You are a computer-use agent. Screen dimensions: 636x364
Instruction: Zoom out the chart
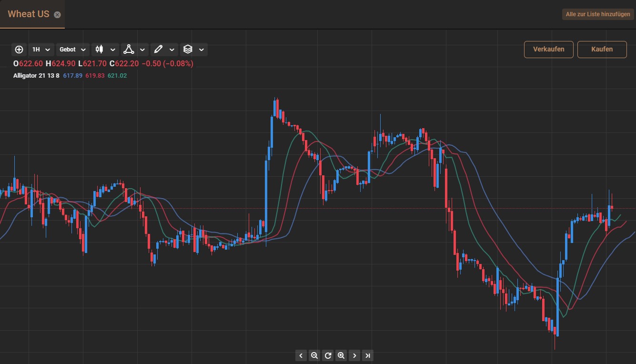tap(314, 355)
